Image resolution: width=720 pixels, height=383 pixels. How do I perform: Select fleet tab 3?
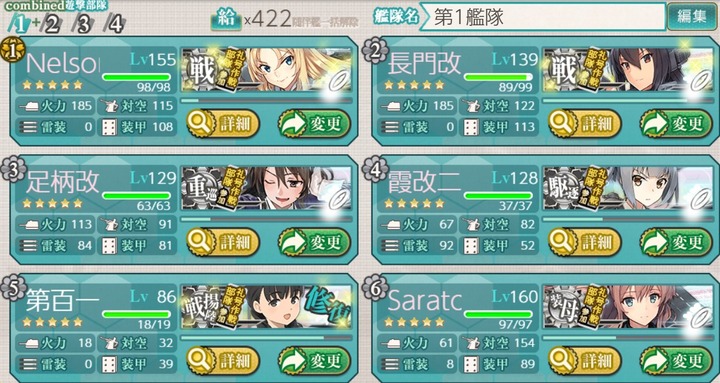pyautogui.click(x=83, y=23)
